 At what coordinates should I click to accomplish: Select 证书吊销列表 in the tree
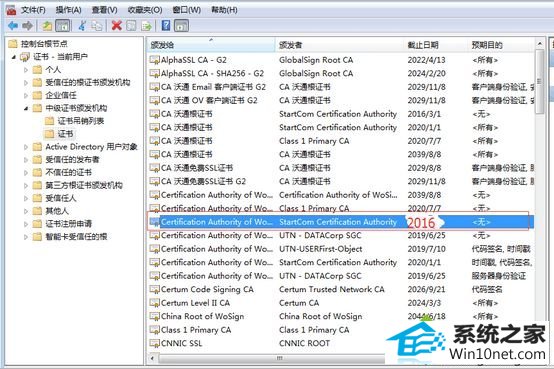81,121
